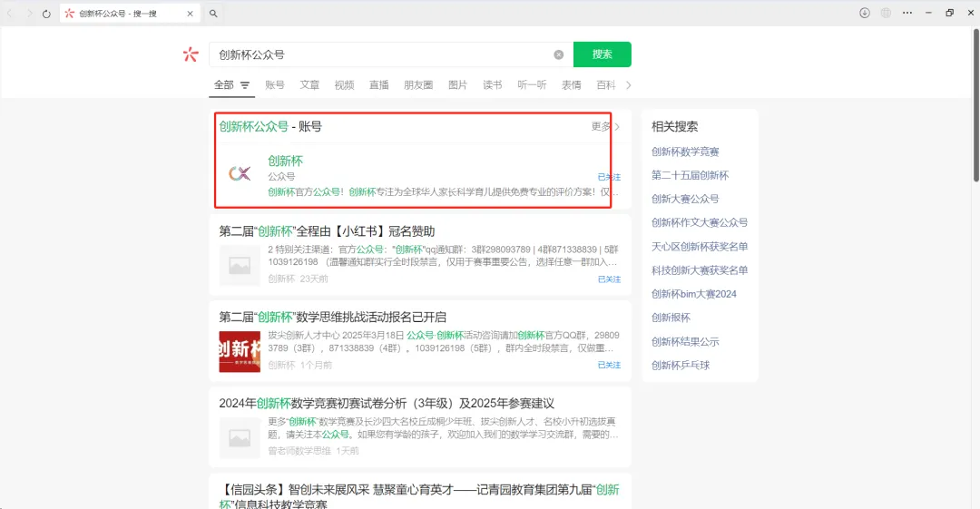Open article 第二届创新杯全程由小红书冠名赞助

(x=327, y=231)
